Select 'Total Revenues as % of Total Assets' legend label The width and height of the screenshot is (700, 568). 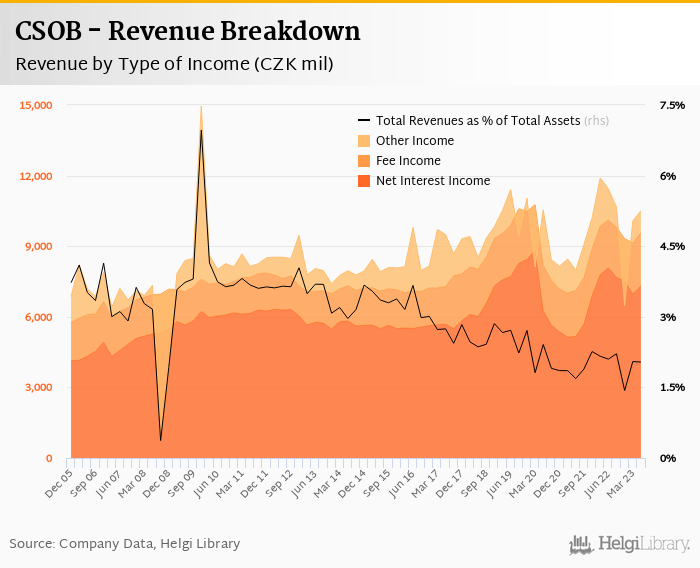coord(478,121)
